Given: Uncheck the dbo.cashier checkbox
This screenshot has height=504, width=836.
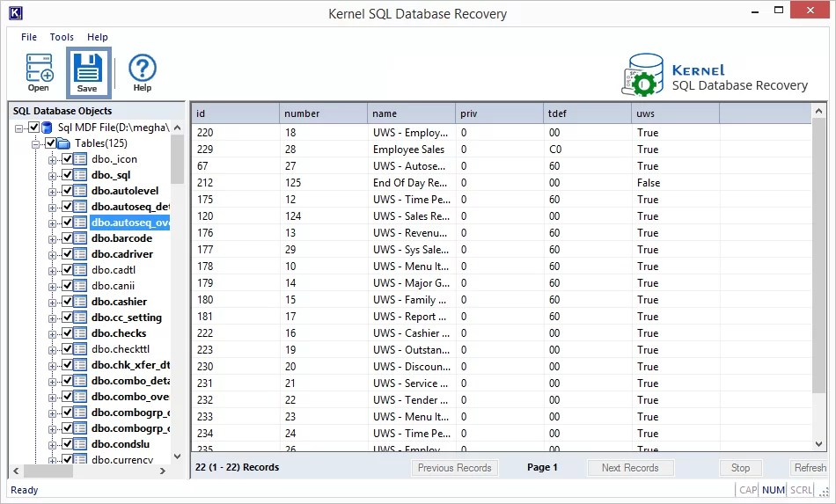Looking at the screenshot, I should coord(67,302).
